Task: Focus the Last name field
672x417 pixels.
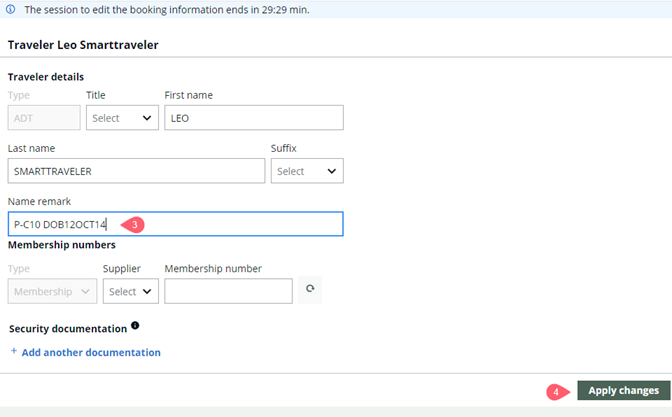Action: click(x=136, y=171)
